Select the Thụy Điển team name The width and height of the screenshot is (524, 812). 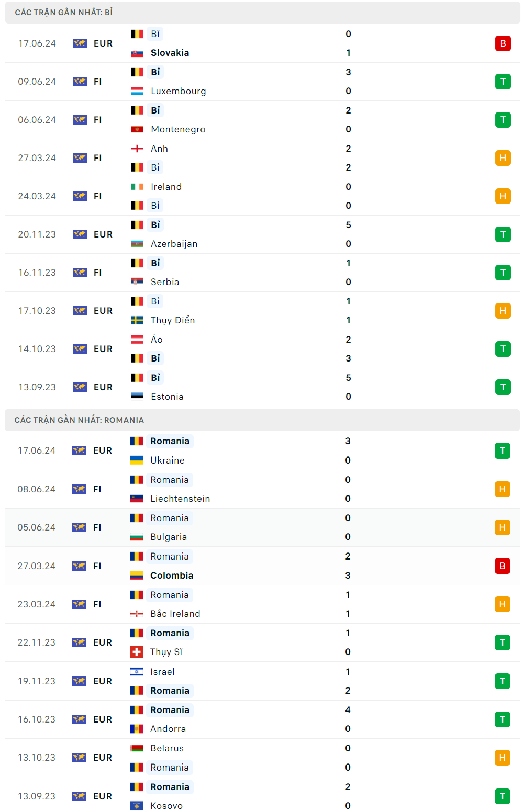tap(173, 320)
